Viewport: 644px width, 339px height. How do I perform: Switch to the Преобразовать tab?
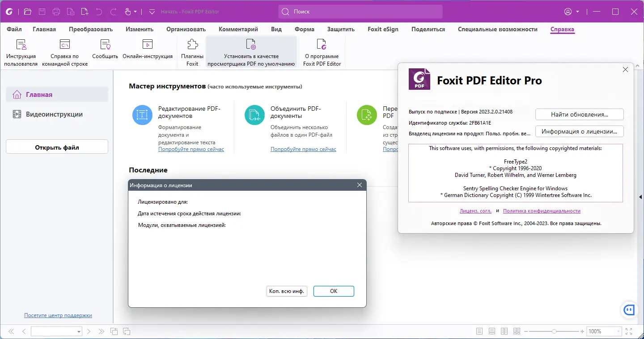tap(91, 29)
